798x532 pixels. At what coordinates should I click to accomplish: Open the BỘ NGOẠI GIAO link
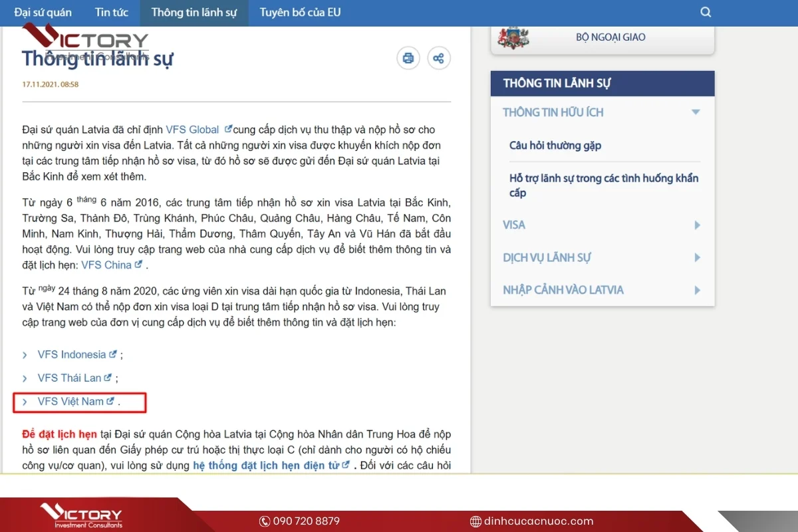coord(610,37)
